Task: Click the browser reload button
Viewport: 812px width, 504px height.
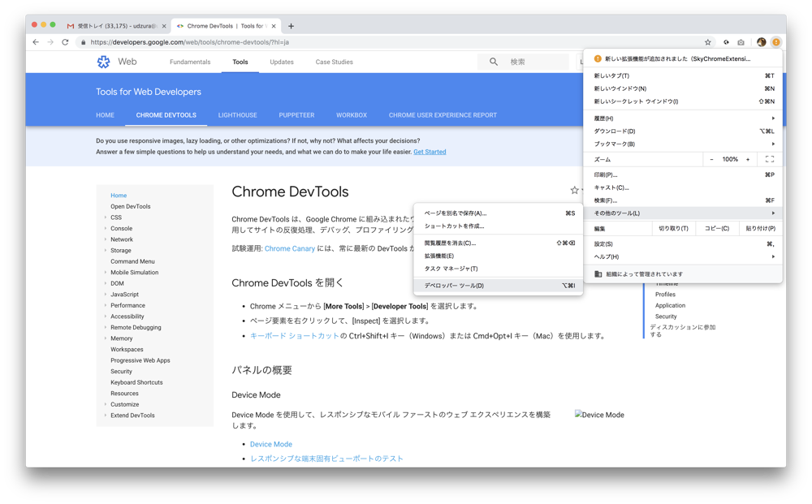Action: pos(65,42)
